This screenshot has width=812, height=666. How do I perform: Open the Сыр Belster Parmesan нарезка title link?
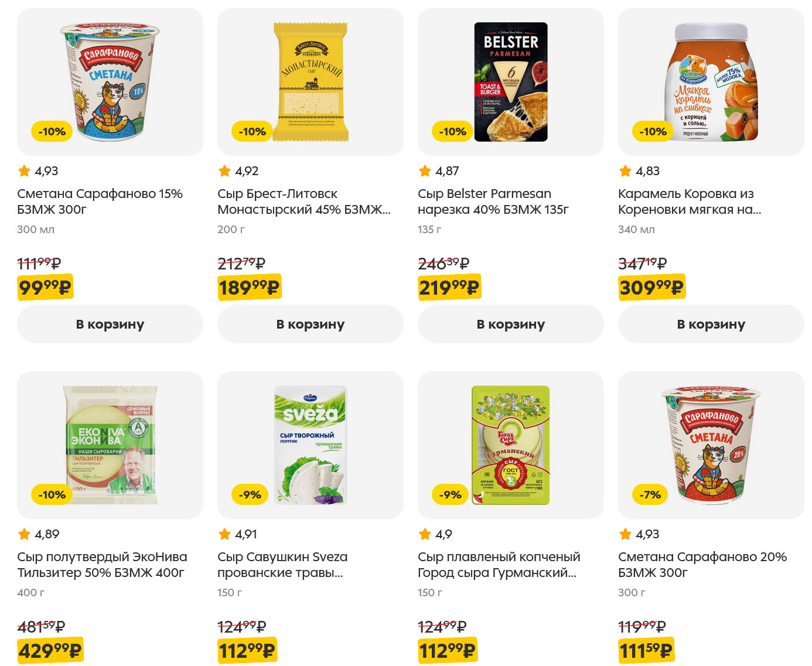coord(493,201)
